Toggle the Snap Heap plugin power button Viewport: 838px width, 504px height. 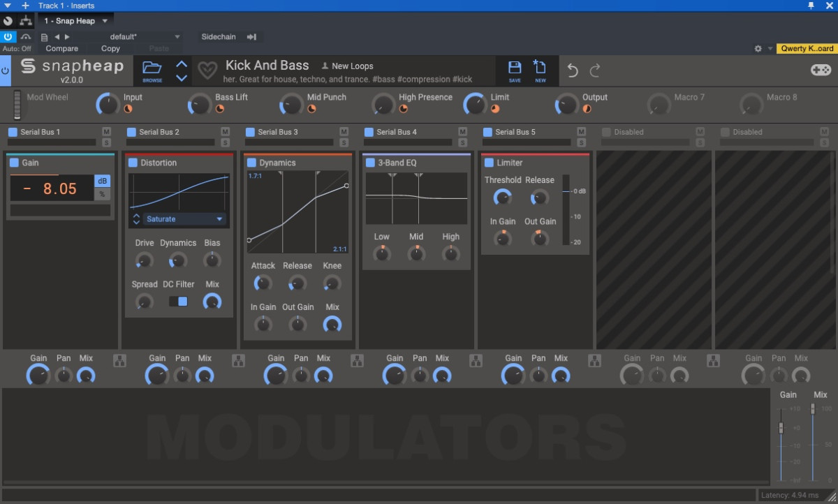pos(6,70)
